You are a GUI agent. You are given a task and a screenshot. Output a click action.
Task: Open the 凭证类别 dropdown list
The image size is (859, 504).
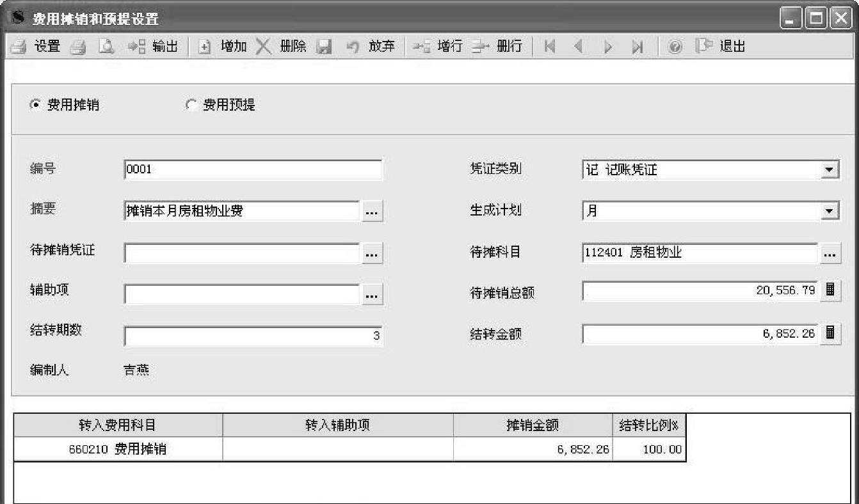coord(830,170)
